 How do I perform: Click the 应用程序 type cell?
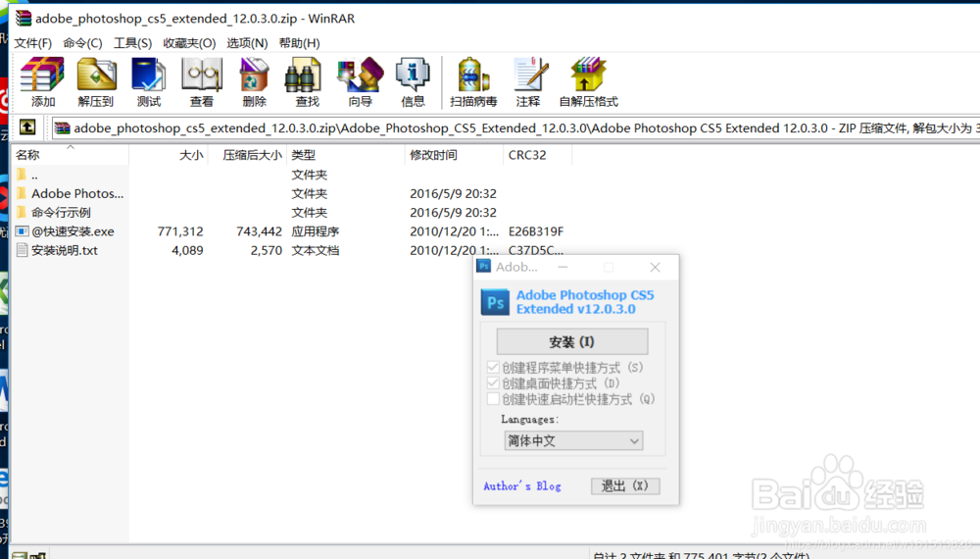point(315,231)
